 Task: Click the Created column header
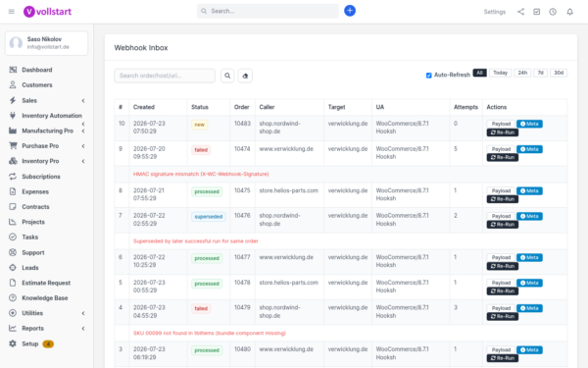[x=144, y=107]
